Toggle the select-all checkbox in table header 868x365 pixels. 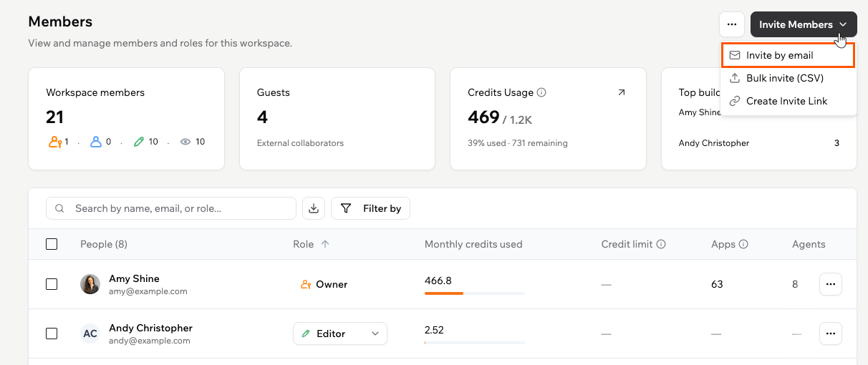tap(52, 244)
